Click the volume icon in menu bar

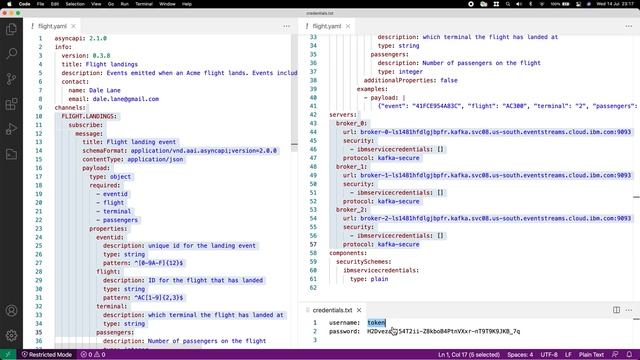click(x=519, y=4)
